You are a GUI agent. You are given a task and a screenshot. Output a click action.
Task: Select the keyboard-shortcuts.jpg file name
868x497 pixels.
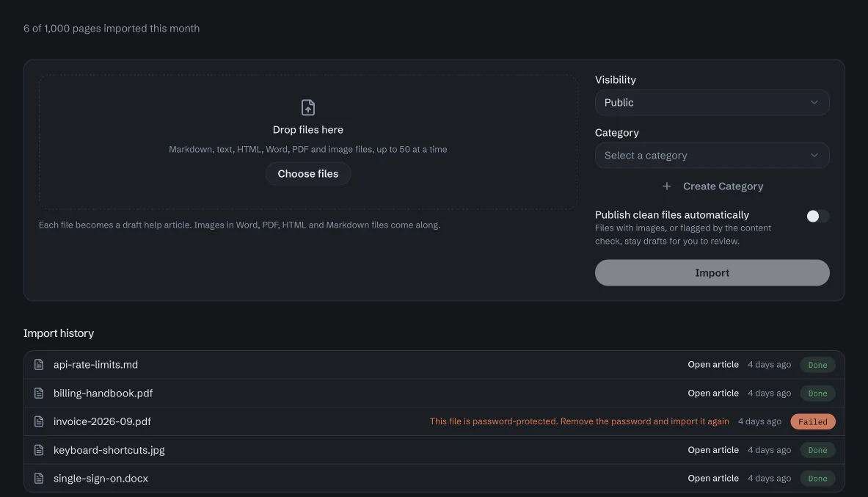[x=109, y=450]
